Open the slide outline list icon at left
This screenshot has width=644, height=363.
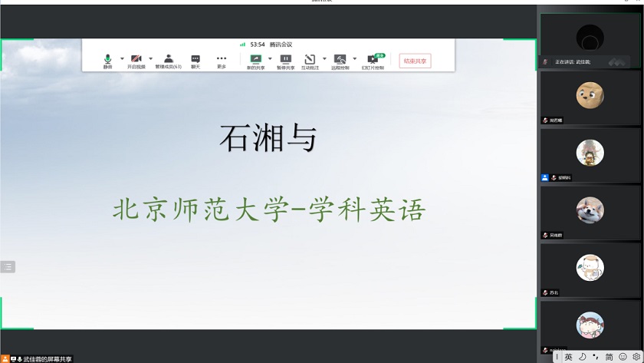(8, 267)
